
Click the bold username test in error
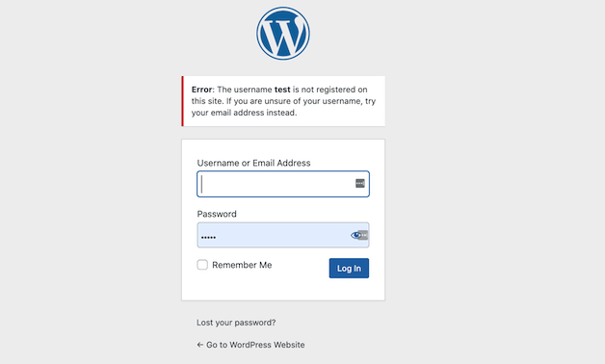(x=282, y=90)
